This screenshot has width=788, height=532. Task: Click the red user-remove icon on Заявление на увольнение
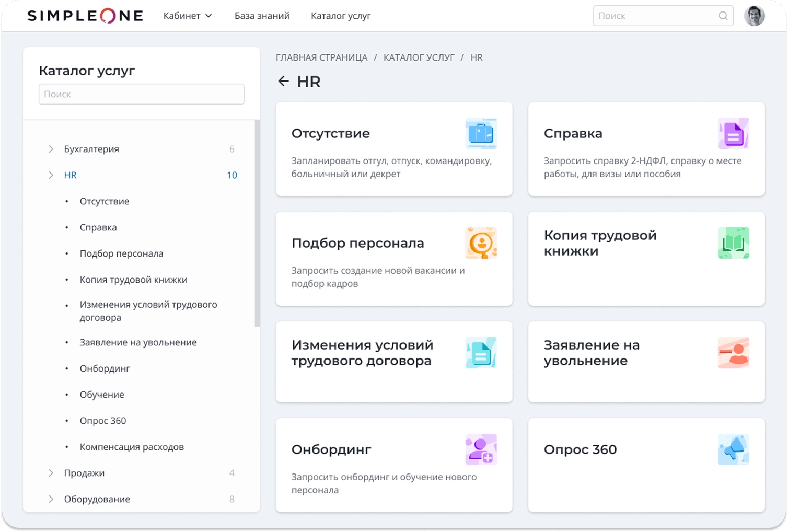[x=733, y=353]
